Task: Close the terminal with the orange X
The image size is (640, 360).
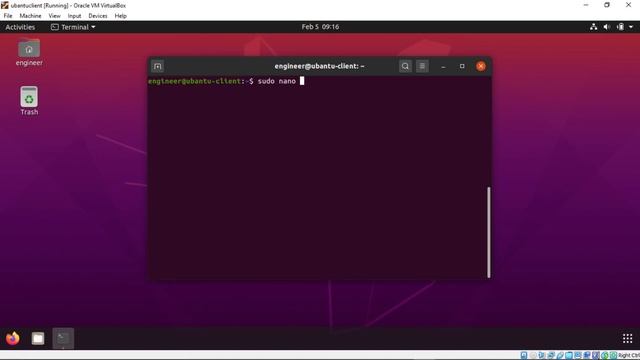Action: pyautogui.click(x=481, y=66)
